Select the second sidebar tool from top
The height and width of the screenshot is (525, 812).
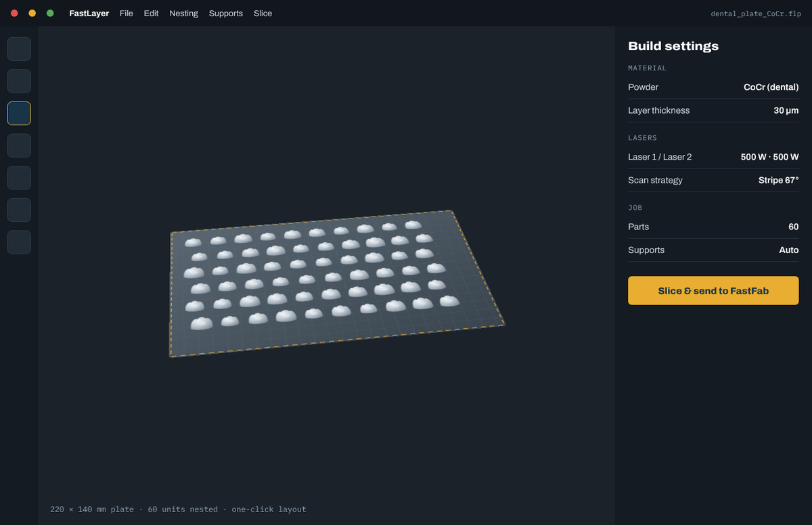19,81
